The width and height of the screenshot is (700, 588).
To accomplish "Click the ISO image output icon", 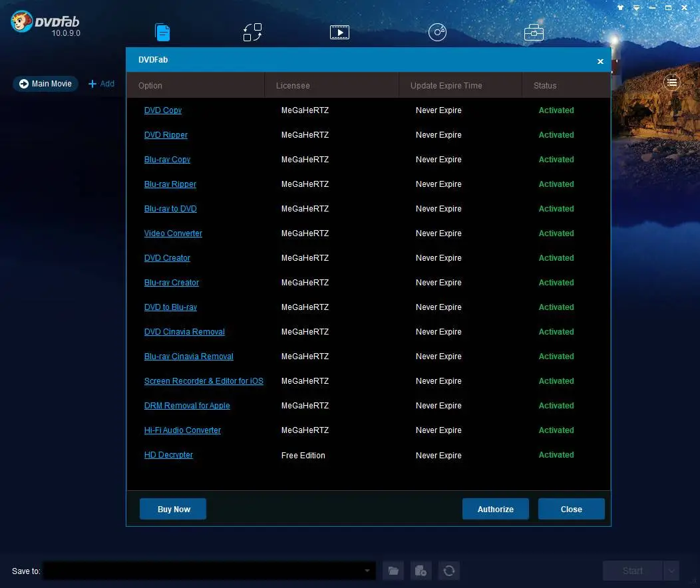I will [x=421, y=571].
